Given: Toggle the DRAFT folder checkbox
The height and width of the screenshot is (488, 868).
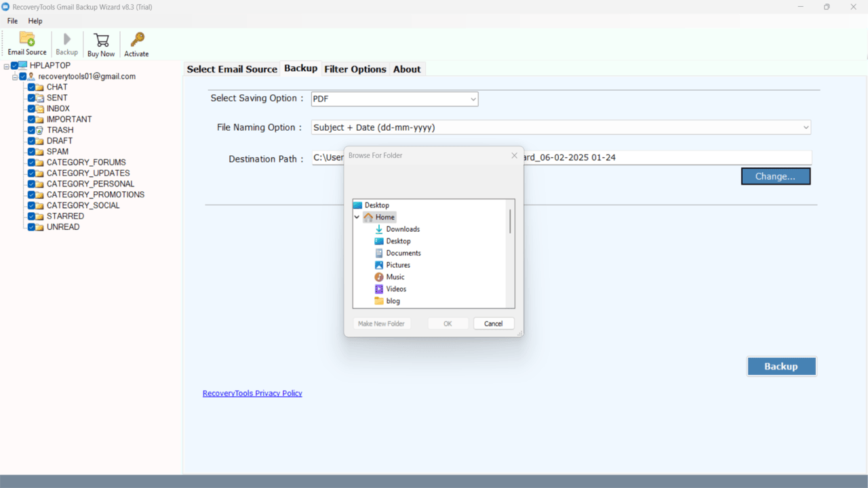Looking at the screenshot, I should [x=31, y=141].
